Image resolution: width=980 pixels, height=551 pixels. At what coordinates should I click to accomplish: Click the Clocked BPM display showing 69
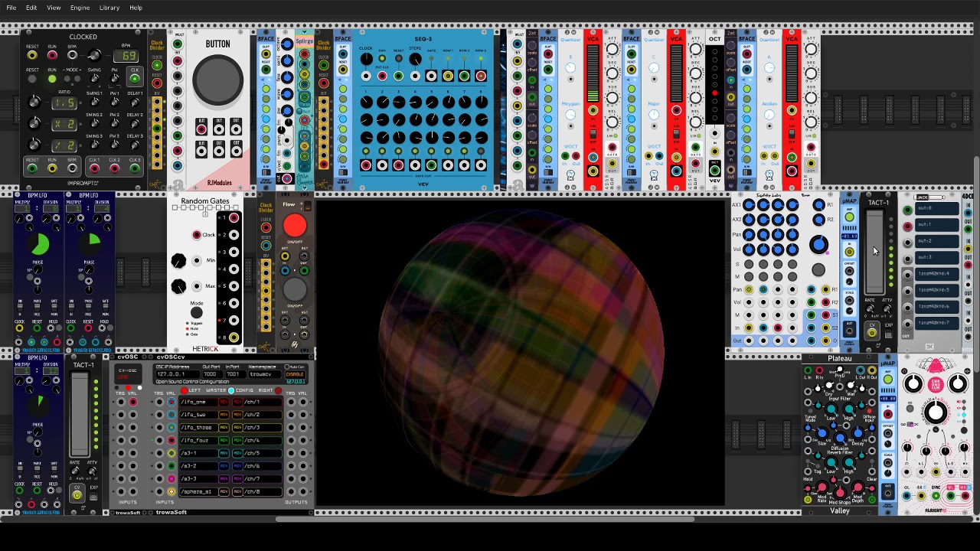point(126,56)
